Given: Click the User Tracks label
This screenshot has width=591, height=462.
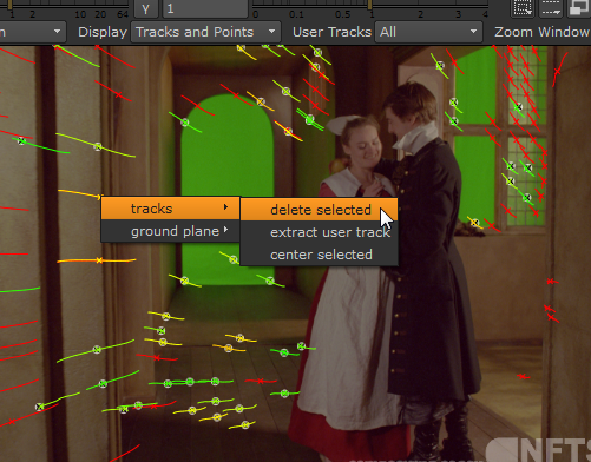Looking at the screenshot, I should point(332,32).
